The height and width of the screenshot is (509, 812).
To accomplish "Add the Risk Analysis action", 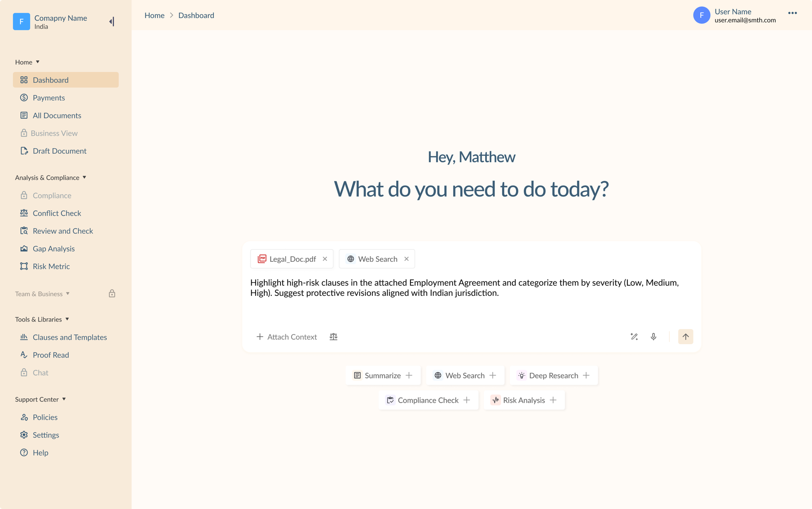I will point(524,400).
